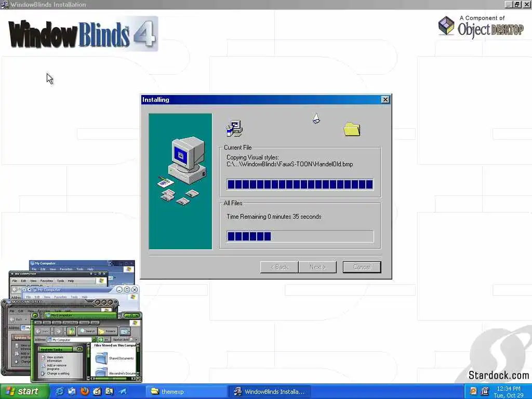This screenshot has width=532, height=399.
Task: Click the 'Copying Visual styles:' text
Action: [252, 157]
